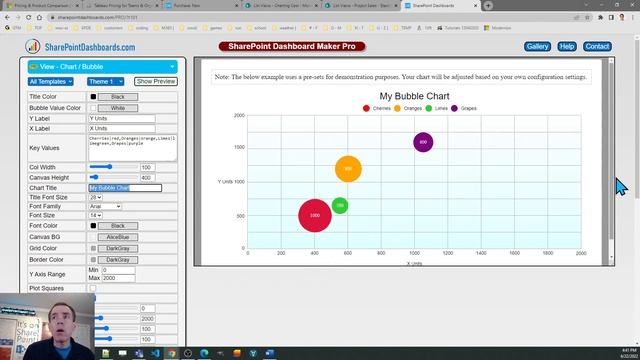Click the Title Color Black button
640x360 pixels.
118,97
